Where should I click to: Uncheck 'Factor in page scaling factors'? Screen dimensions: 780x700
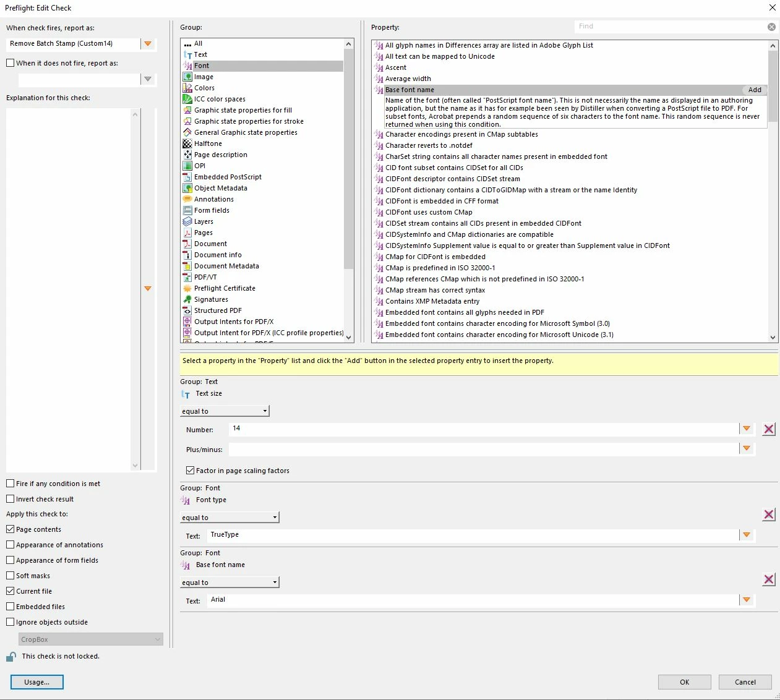[x=191, y=471]
